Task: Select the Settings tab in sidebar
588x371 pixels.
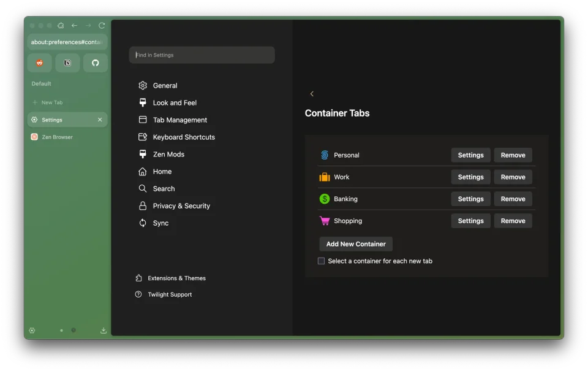Action: (x=67, y=120)
